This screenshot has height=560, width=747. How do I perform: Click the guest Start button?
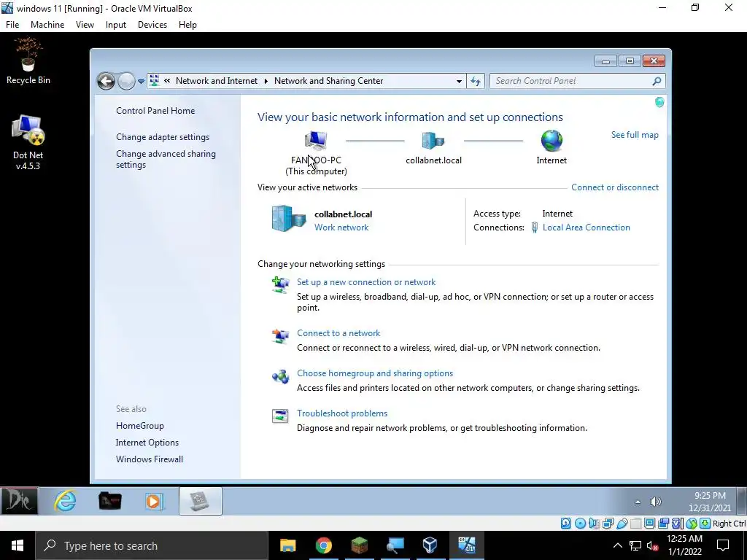click(x=19, y=501)
